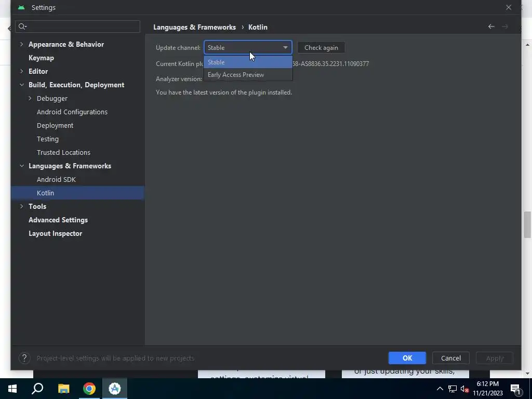The width and height of the screenshot is (532, 399).
Task: Open Advanced Settings
Action: click(x=58, y=220)
